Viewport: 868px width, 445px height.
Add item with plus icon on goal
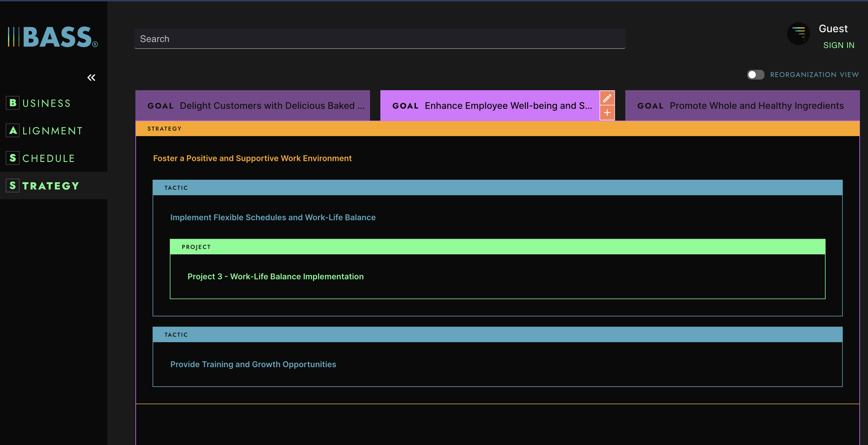[607, 113]
